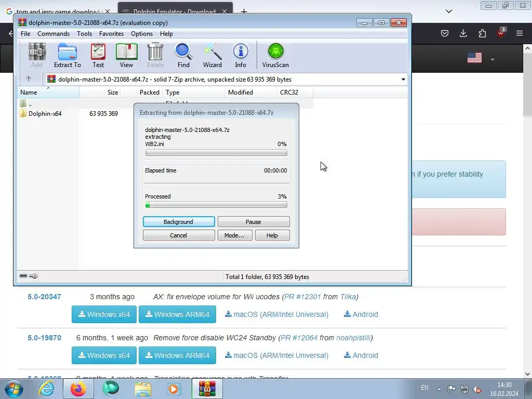This screenshot has height=399, width=532.
Task: Click the page vertical scrollbar
Action: [x=527, y=211]
